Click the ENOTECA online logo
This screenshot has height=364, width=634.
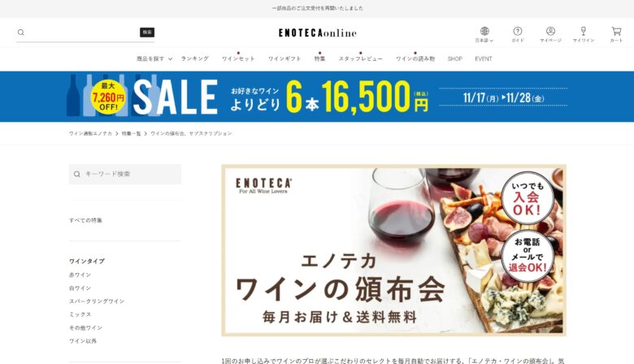click(317, 33)
